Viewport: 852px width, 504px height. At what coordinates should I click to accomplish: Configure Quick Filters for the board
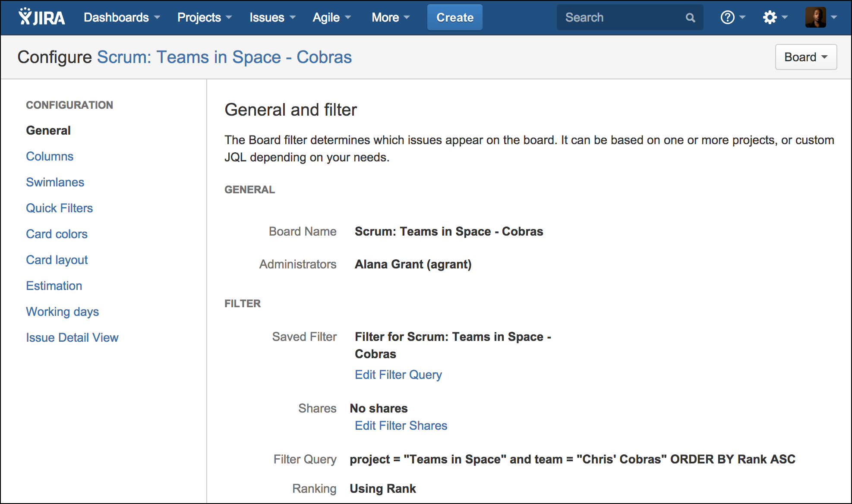[x=60, y=208]
